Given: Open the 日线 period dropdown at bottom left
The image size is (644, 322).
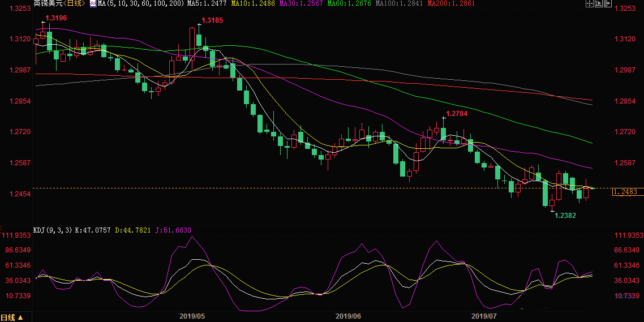Looking at the screenshot, I should pos(12,317).
